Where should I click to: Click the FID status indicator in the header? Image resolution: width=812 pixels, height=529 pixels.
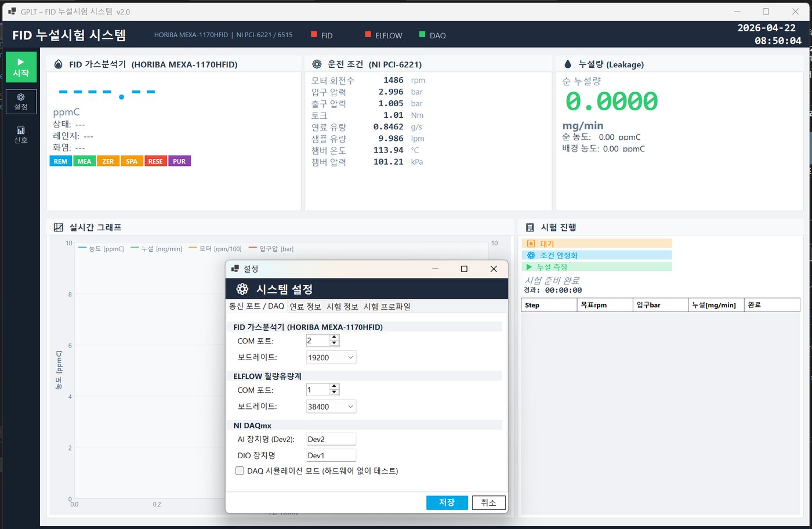click(322, 35)
